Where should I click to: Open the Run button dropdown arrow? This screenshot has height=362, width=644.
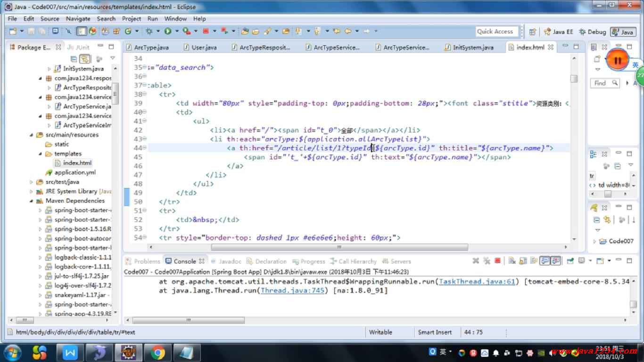(x=177, y=31)
